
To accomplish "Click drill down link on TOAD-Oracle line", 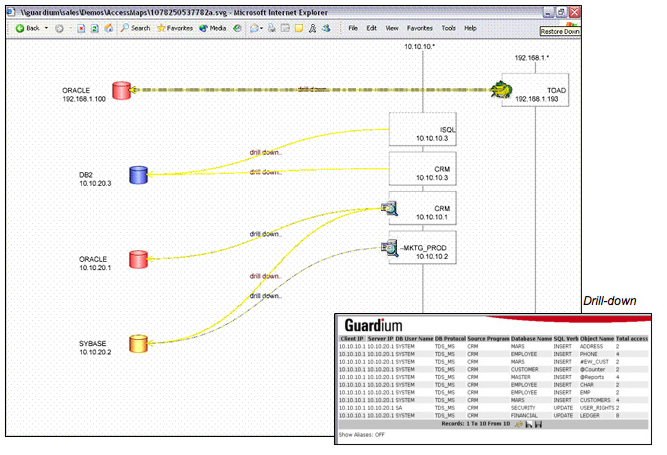I will [x=312, y=89].
